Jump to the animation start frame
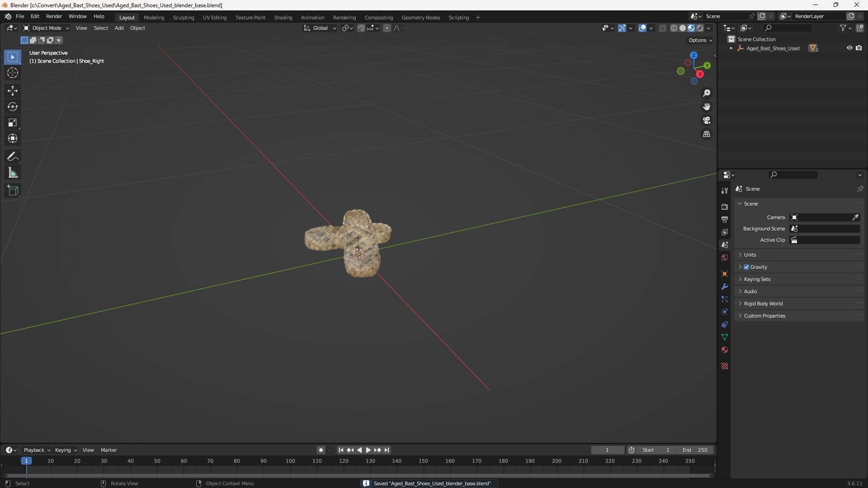 (341, 450)
